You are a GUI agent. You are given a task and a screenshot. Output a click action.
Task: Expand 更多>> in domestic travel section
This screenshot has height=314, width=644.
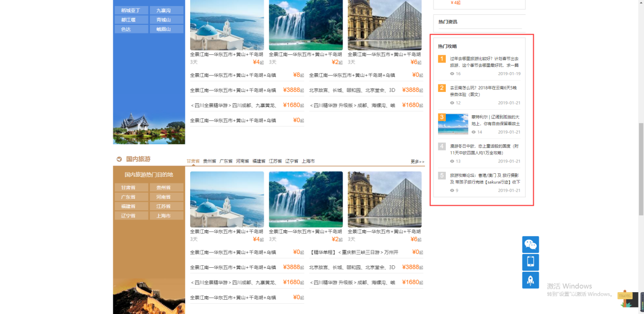[x=417, y=162]
